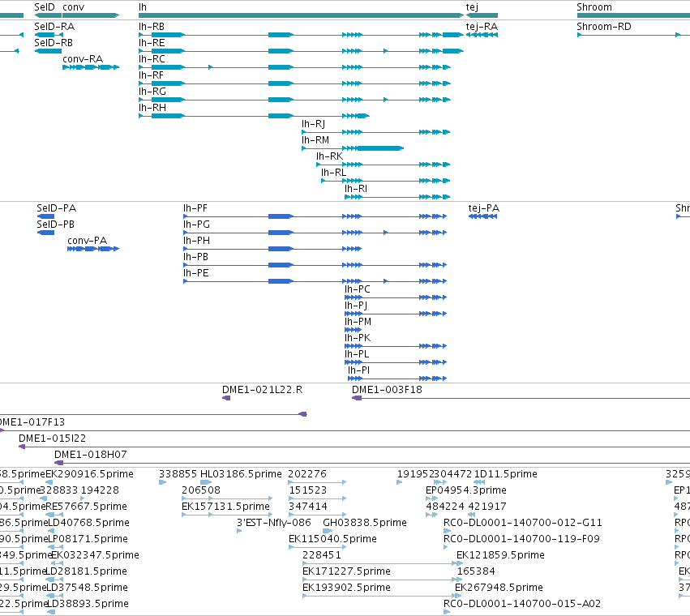Select the tej gene label
Image resolution: width=690 pixels, height=616 pixels.
tap(472, 7)
